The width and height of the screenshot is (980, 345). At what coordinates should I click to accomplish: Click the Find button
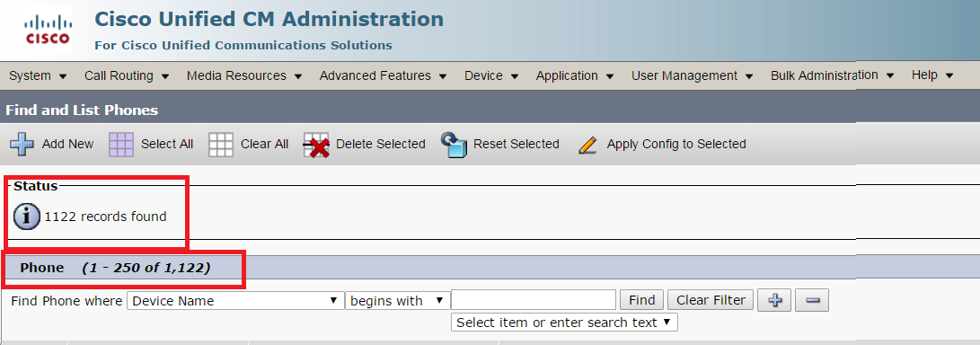[642, 301]
